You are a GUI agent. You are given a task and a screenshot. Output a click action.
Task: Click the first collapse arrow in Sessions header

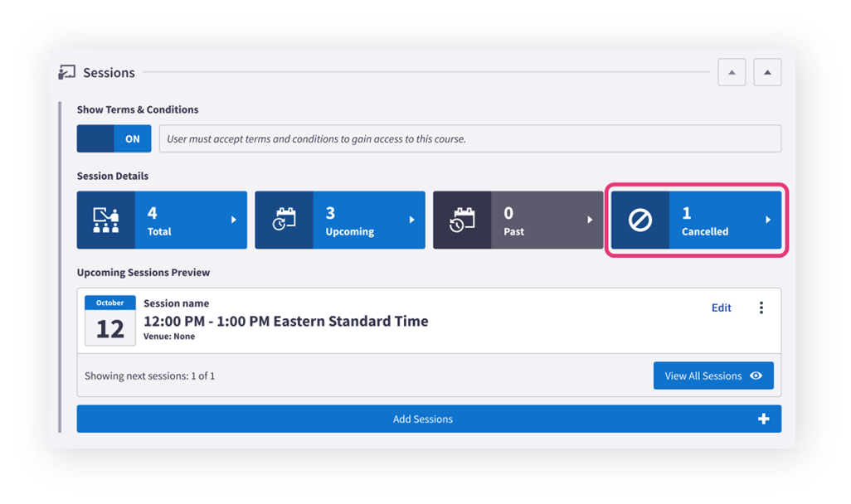732,72
